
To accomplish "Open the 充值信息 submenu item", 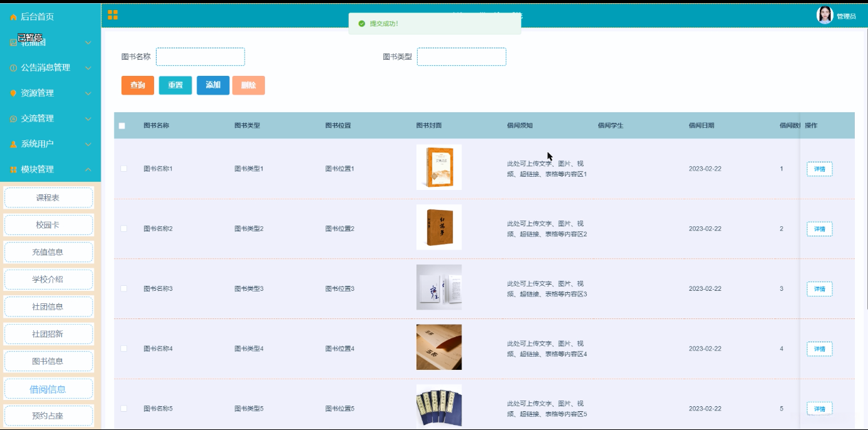I will (x=48, y=252).
